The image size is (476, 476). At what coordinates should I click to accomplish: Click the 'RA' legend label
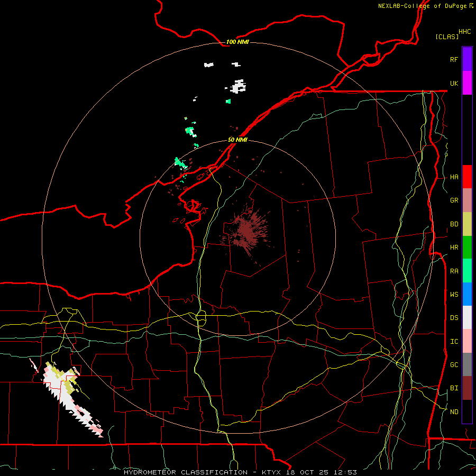[x=454, y=271]
